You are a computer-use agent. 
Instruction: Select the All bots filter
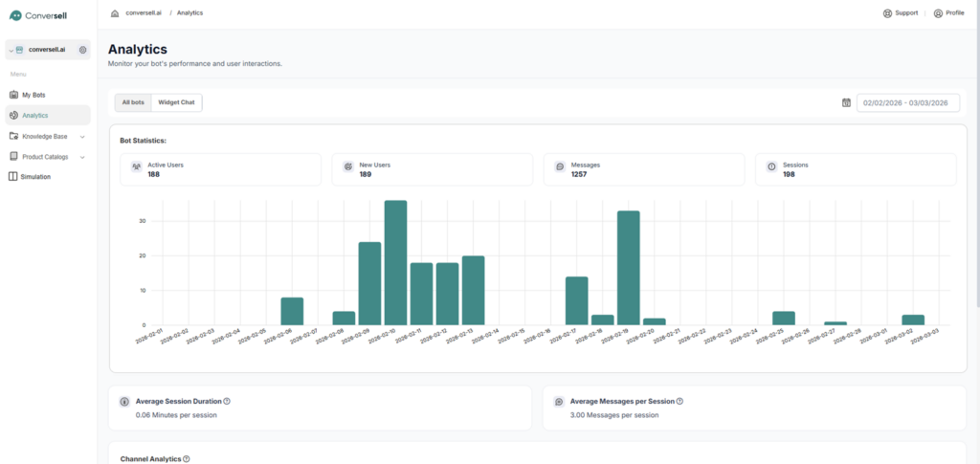coord(133,102)
